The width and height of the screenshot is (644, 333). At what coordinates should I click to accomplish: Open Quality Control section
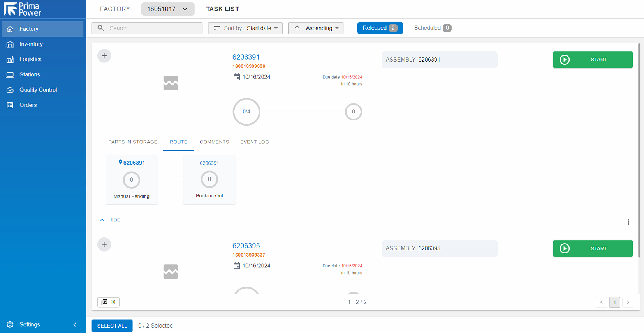tap(38, 90)
